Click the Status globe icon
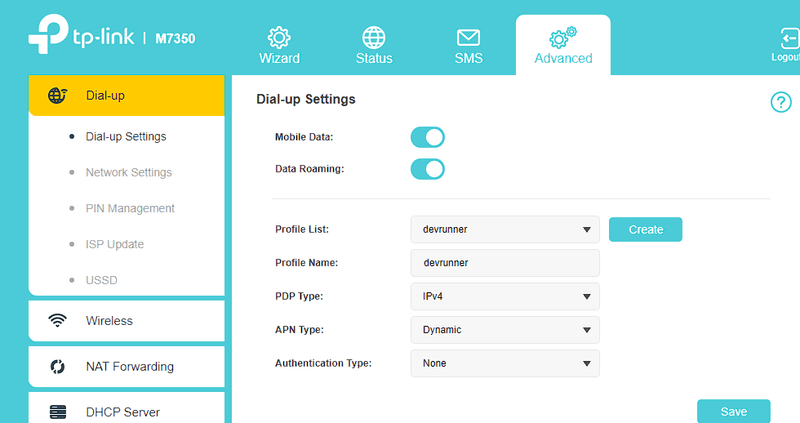Screen dimensions: 800x423 [374, 37]
